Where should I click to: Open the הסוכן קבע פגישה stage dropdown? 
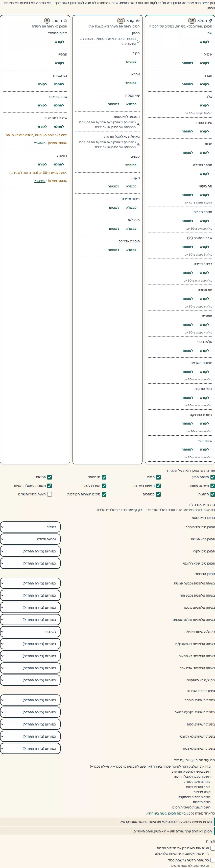pos(30,539)
